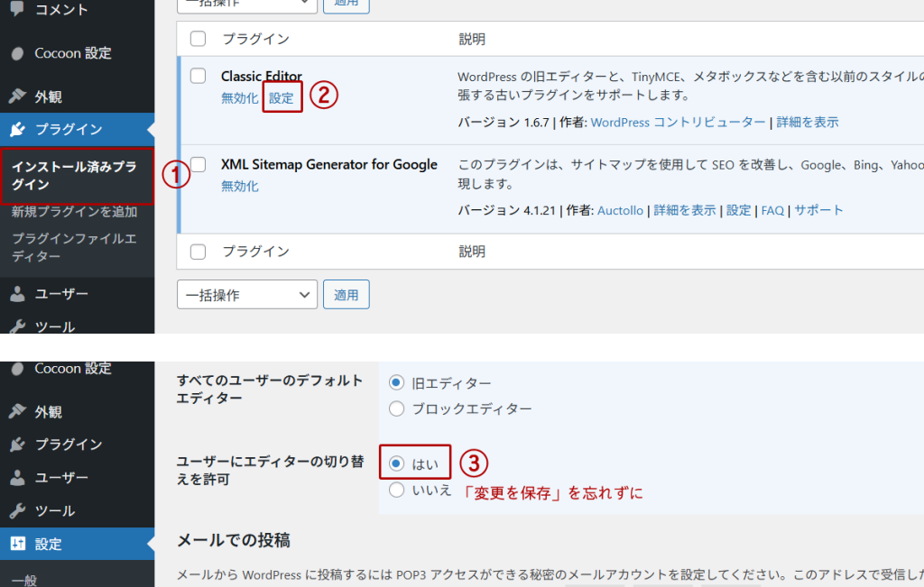Viewport: 924px width, 587px height.
Task: Click the メールでの投稿 heading
Action: (x=234, y=540)
